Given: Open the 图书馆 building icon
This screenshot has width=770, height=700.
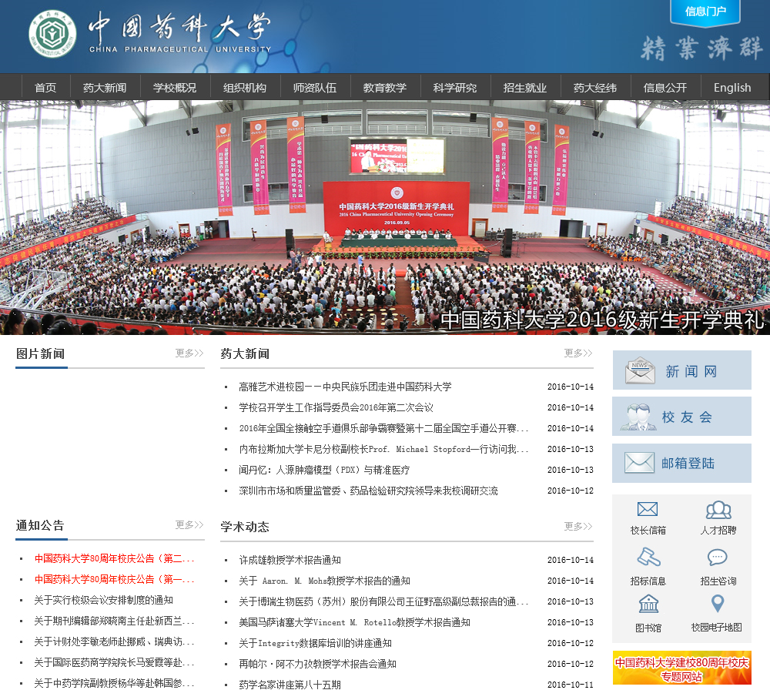Looking at the screenshot, I should [648, 604].
